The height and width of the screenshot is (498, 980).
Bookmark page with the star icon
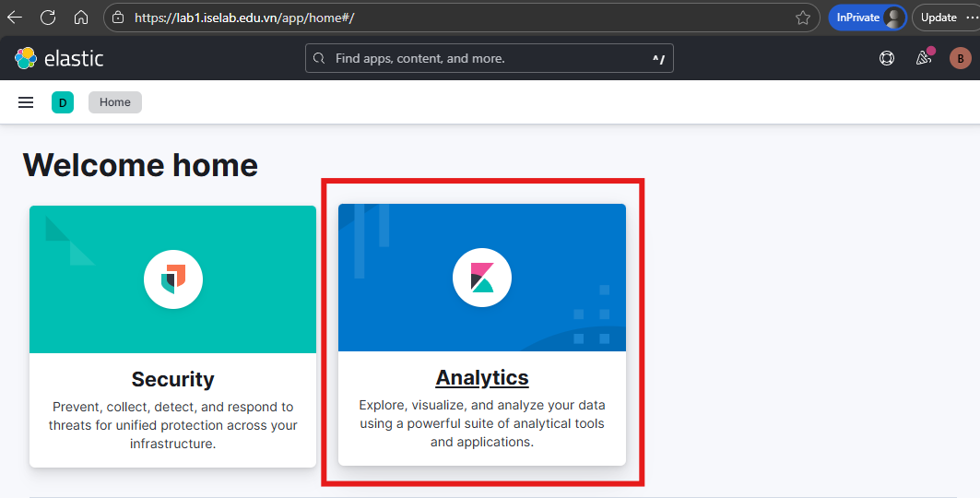[x=803, y=18]
